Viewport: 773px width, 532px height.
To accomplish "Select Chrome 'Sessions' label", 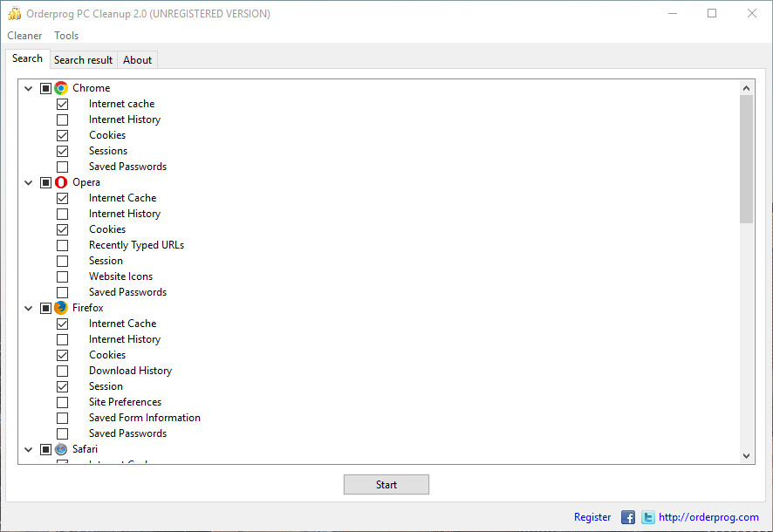I will (x=108, y=151).
